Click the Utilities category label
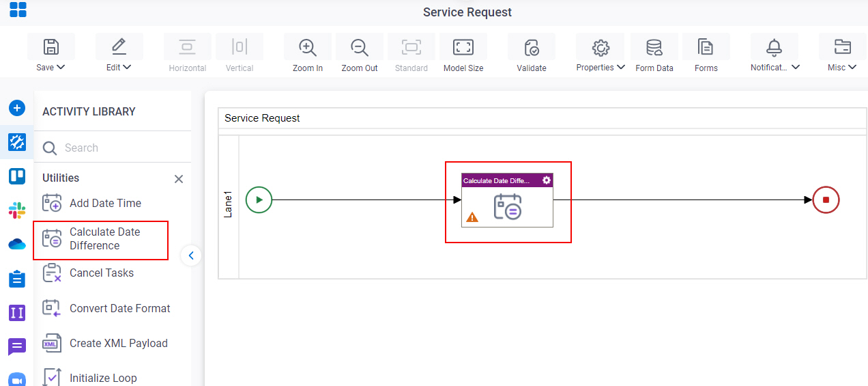The width and height of the screenshot is (868, 386). click(x=61, y=178)
